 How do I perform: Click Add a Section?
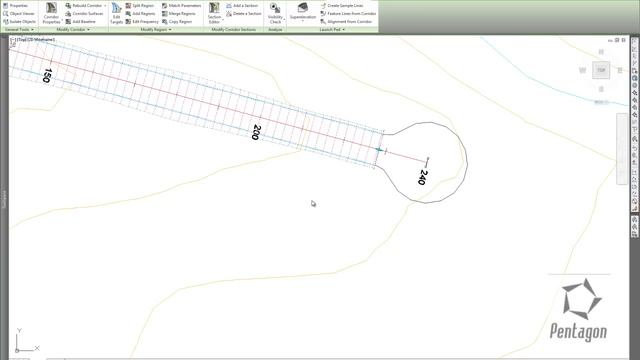[242, 6]
